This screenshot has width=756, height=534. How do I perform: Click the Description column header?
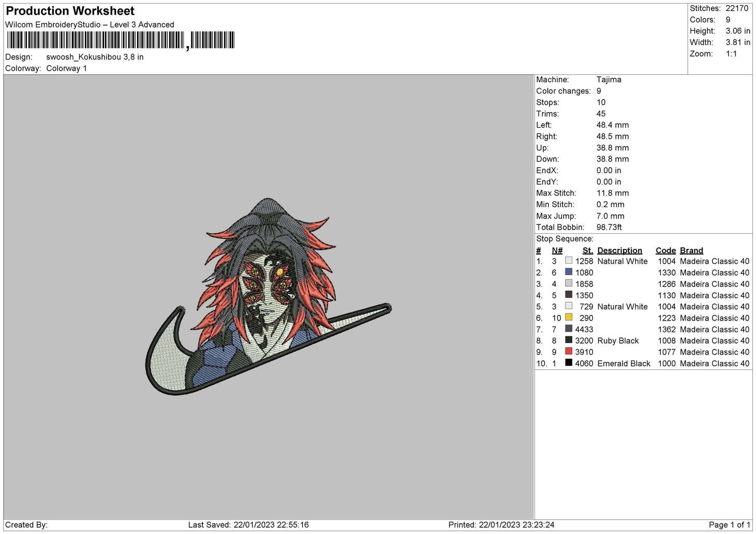pos(619,251)
